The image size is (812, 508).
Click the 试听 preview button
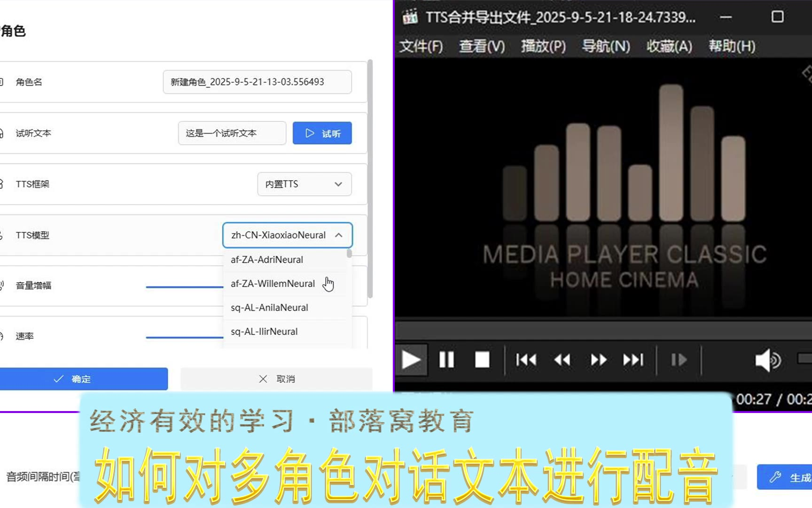point(322,133)
